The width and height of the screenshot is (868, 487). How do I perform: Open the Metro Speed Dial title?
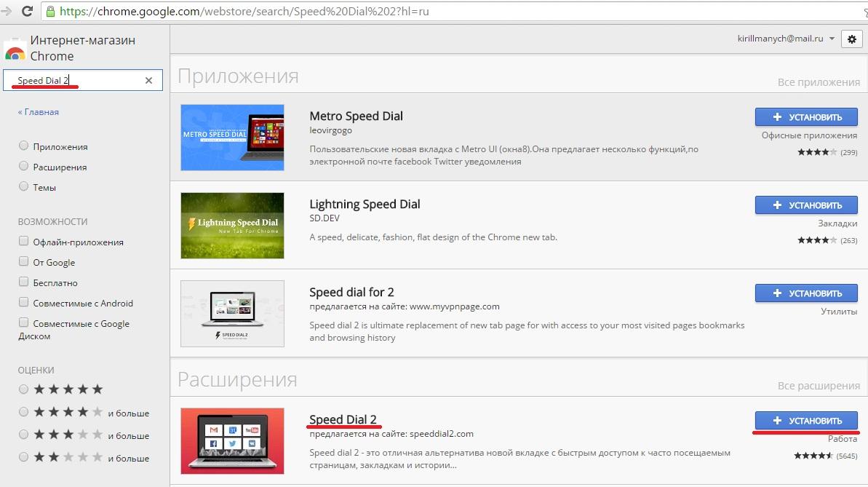(x=356, y=116)
